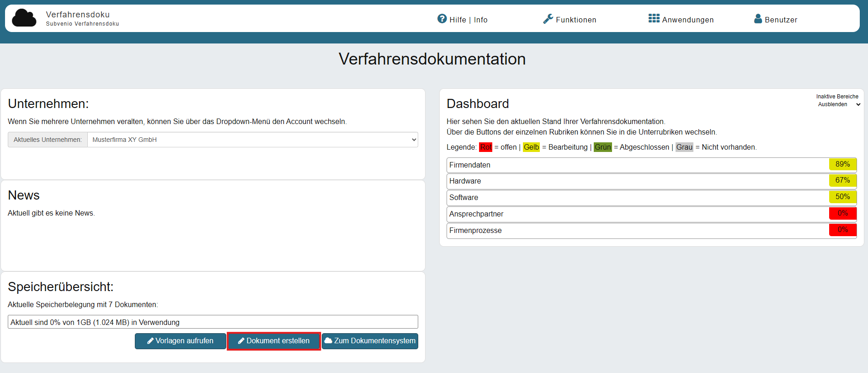Click the grid Anwendungen icon
The width and height of the screenshot is (868, 373).
tap(654, 18)
